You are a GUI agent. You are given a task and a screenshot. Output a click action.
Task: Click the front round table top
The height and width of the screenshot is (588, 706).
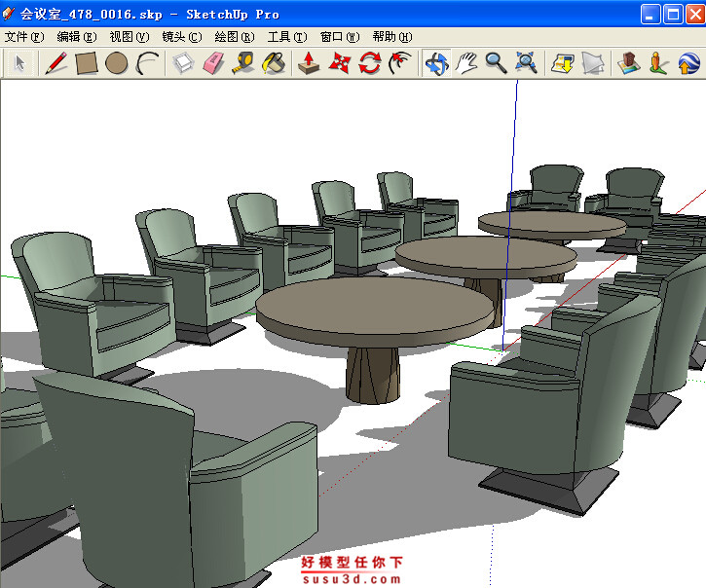[x=375, y=306]
